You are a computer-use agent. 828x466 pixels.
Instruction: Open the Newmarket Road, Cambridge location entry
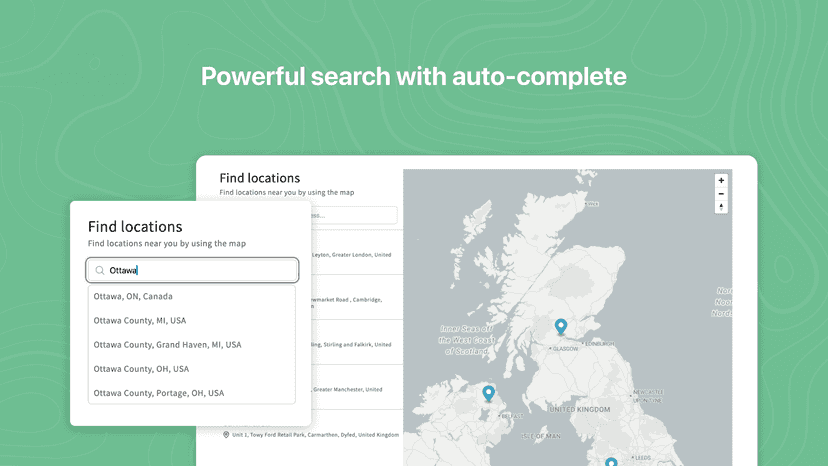356,297
